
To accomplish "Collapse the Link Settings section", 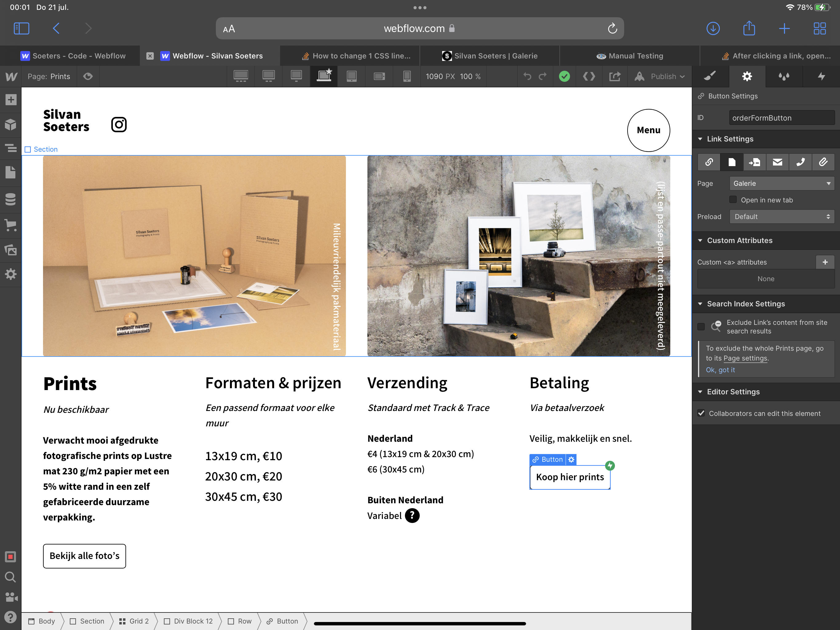I will point(700,139).
